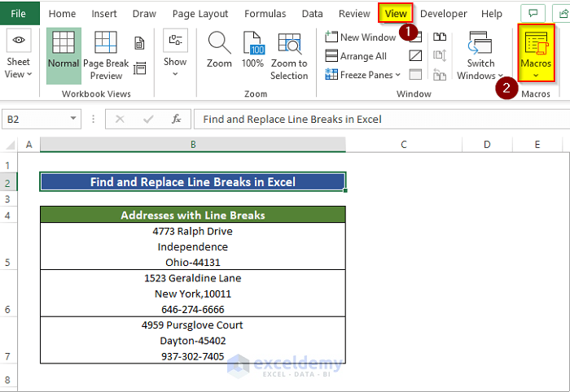Select row 4 header

click(8, 216)
